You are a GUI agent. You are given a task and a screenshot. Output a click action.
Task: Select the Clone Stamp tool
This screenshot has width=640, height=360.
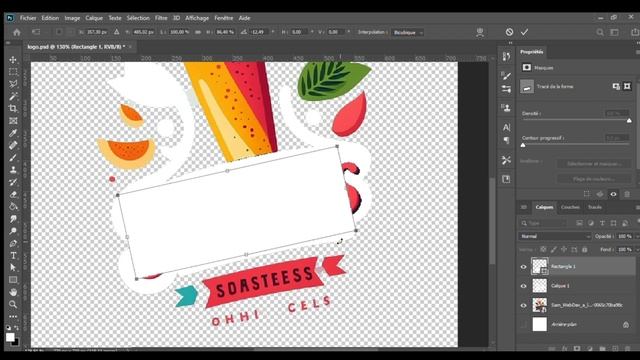click(13, 170)
